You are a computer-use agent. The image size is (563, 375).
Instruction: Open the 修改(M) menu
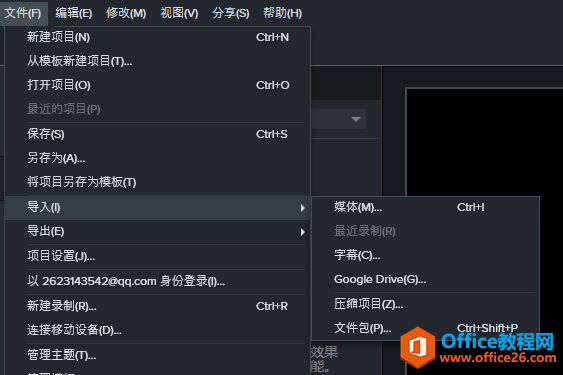[x=126, y=13]
